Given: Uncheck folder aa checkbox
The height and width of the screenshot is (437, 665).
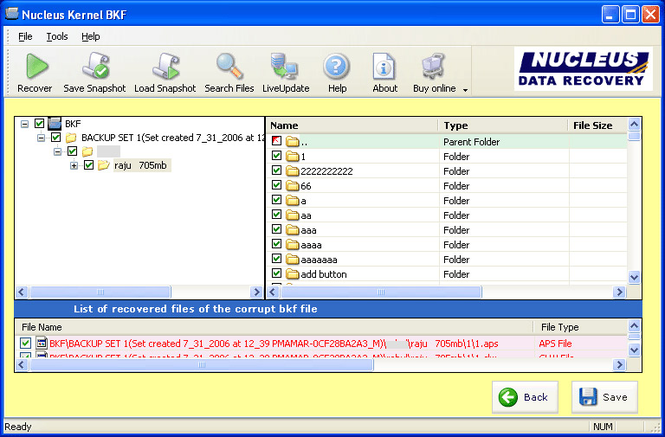Looking at the screenshot, I should (277, 214).
